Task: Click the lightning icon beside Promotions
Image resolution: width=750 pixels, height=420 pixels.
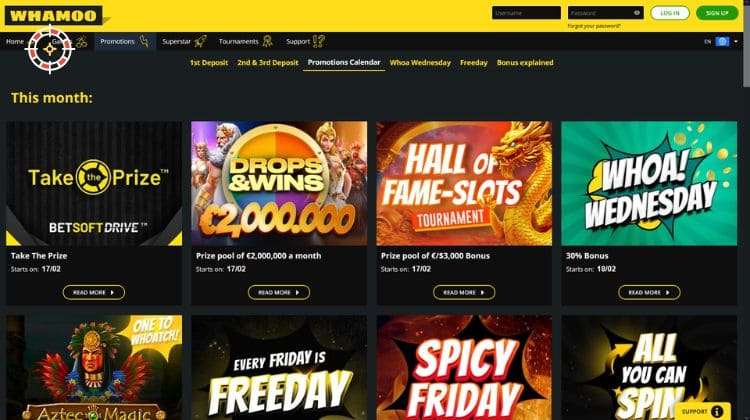Action: tap(144, 41)
